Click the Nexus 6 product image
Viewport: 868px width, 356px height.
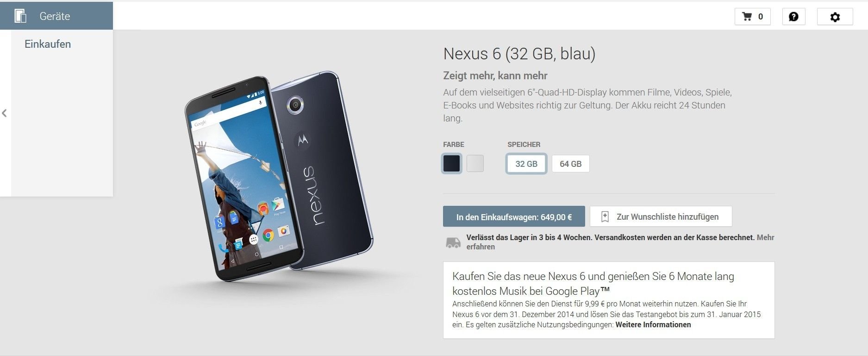click(279, 176)
